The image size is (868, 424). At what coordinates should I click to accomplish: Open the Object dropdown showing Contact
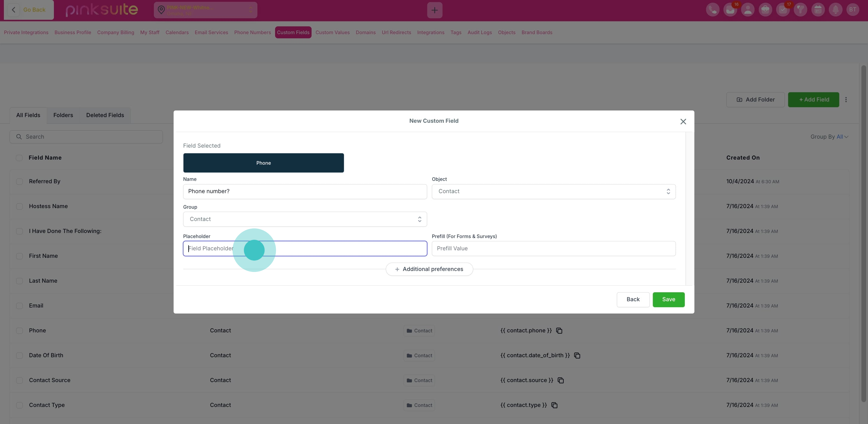coord(553,191)
